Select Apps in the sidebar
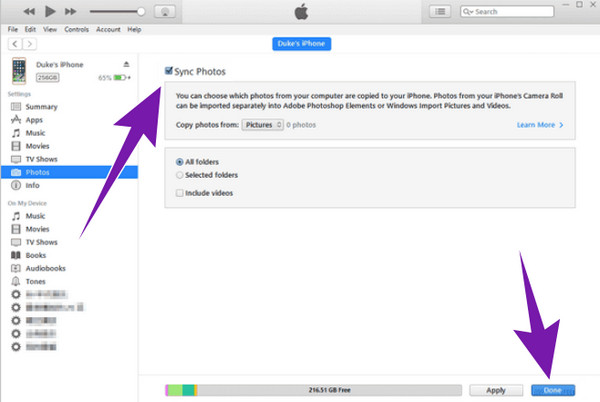This screenshot has width=600, height=402. 69,120
